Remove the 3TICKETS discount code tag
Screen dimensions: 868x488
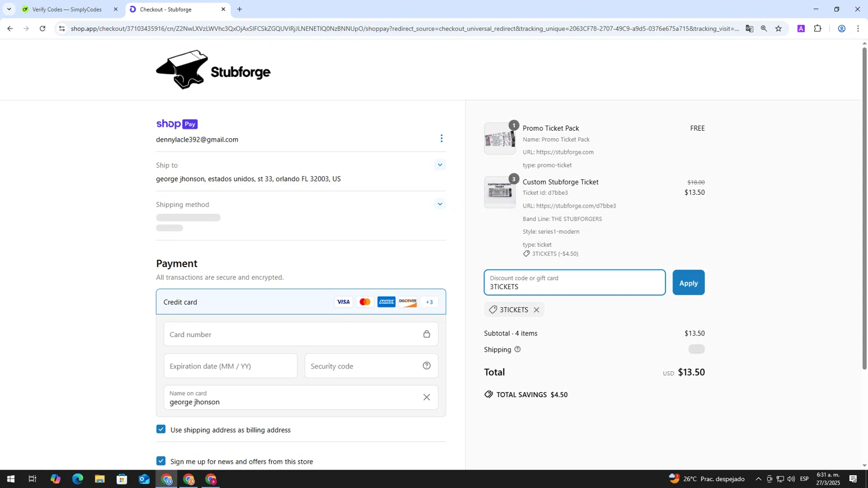coord(536,310)
